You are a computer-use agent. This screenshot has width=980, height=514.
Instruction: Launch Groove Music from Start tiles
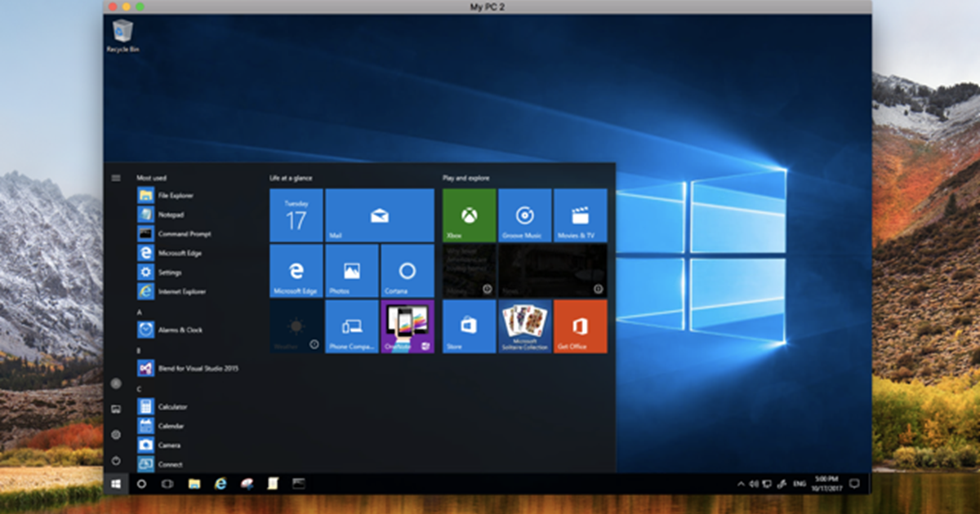524,215
